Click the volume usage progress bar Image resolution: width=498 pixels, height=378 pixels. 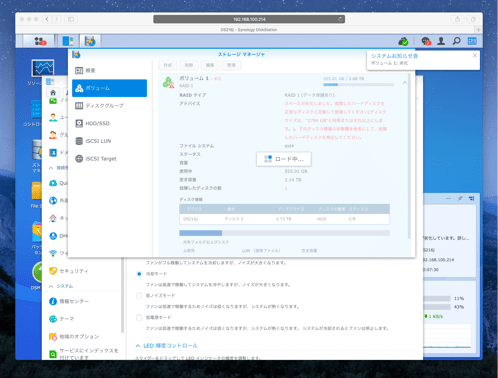pos(359,85)
